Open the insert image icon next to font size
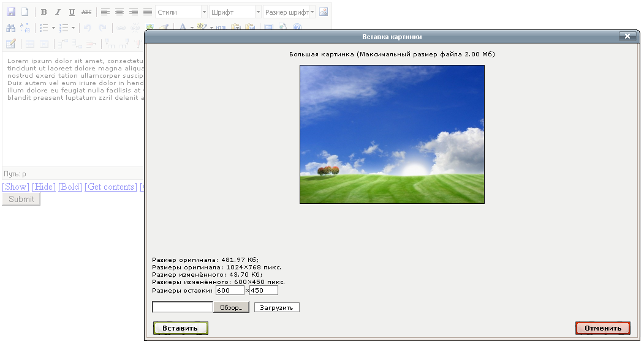Viewport: 644px width, 344px height. point(324,12)
